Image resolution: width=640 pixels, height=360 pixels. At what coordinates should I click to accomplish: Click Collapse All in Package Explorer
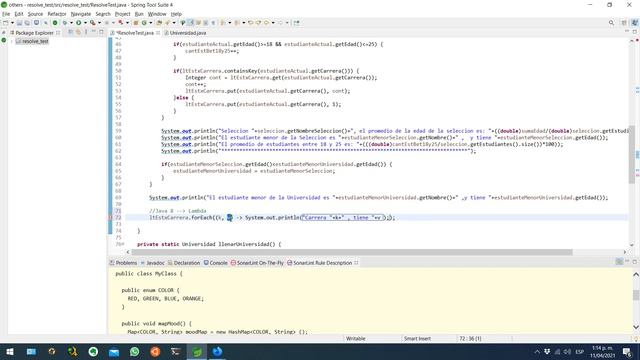(x=70, y=32)
